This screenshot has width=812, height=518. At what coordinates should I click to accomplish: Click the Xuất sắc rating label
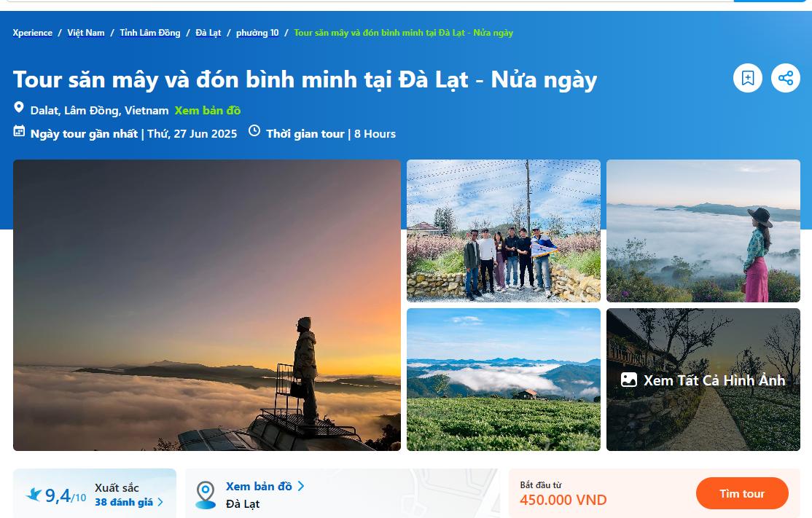[x=117, y=487]
